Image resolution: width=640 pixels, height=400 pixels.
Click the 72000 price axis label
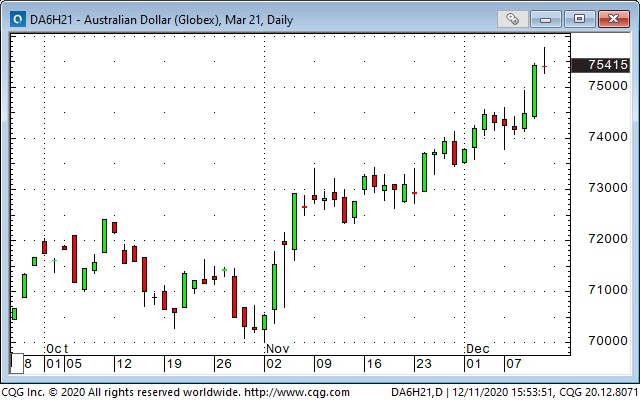pos(608,239)
